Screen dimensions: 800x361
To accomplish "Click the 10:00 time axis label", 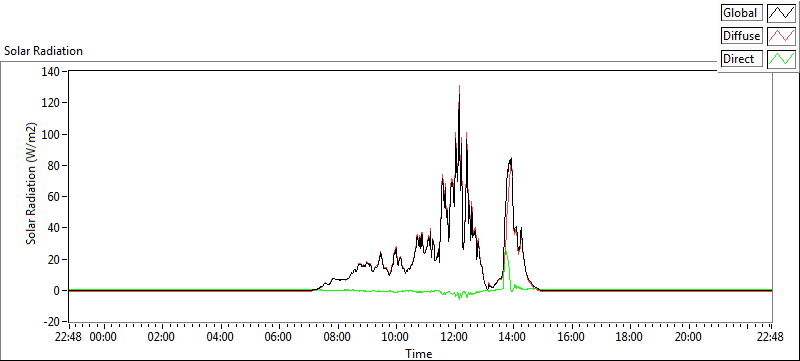I will click(396, 337).
